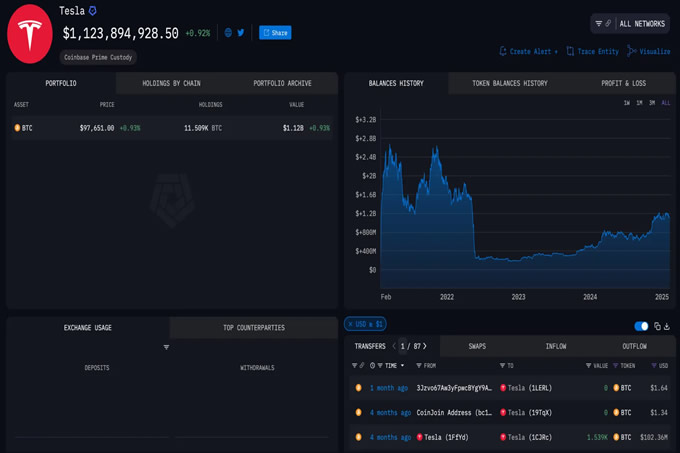
Task: Toggle the blue switch above transfers
Action: click(641, 326)
